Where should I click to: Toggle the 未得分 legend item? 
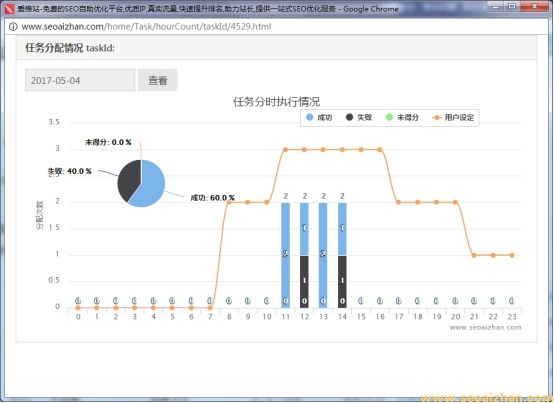(x=402, y=118)
